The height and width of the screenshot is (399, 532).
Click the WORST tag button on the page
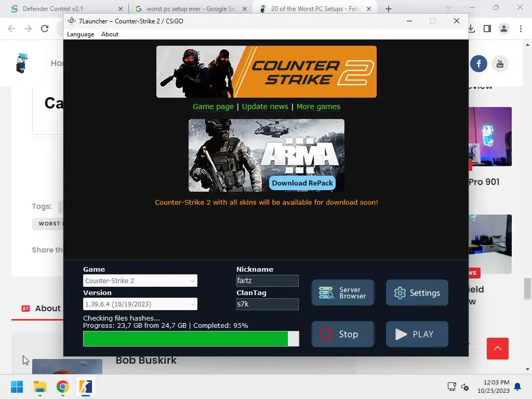(48, 223)
